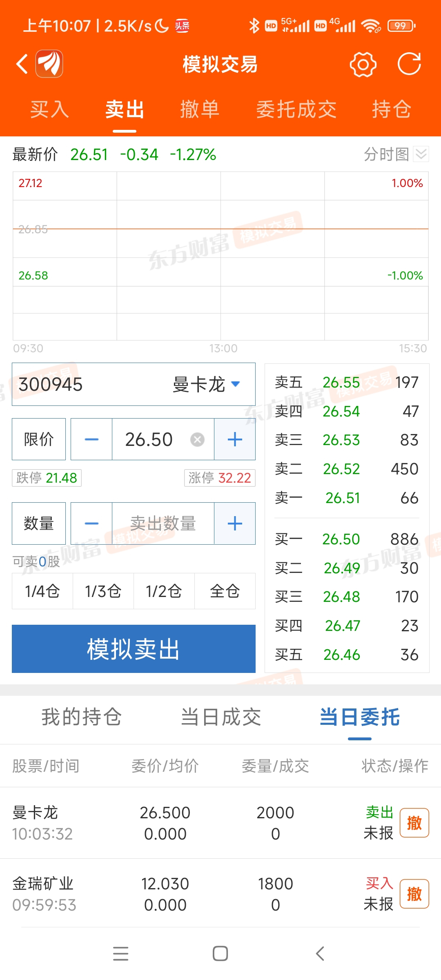
Task: Click the intraday price chart area
Action: tap(220, 256)
